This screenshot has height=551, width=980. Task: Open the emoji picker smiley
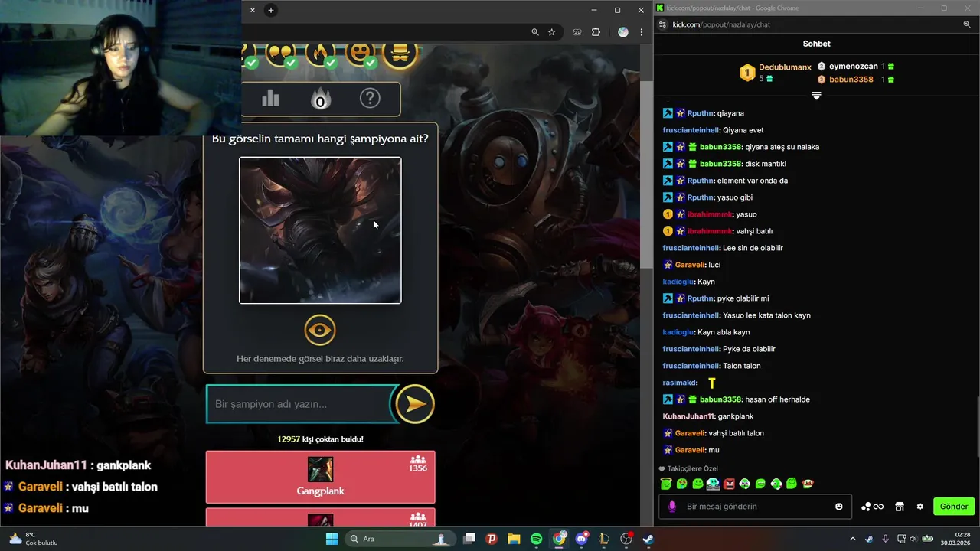click(839, 507)
